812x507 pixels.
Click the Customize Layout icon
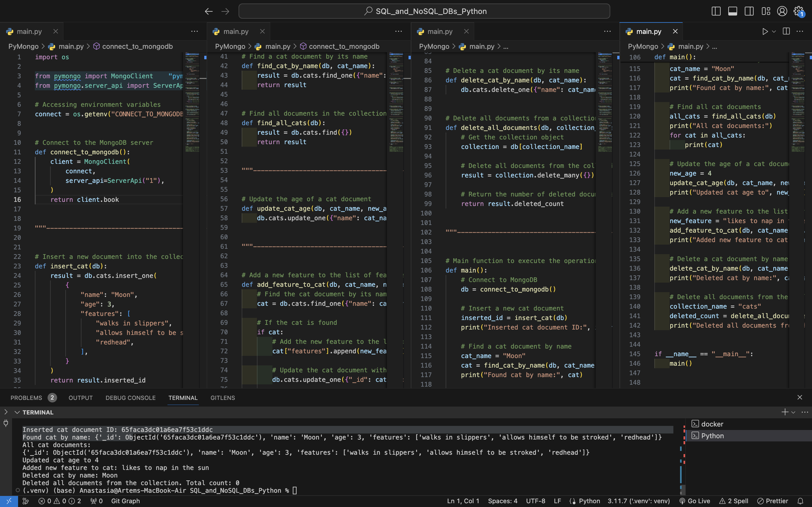click(x=766, y=11)
